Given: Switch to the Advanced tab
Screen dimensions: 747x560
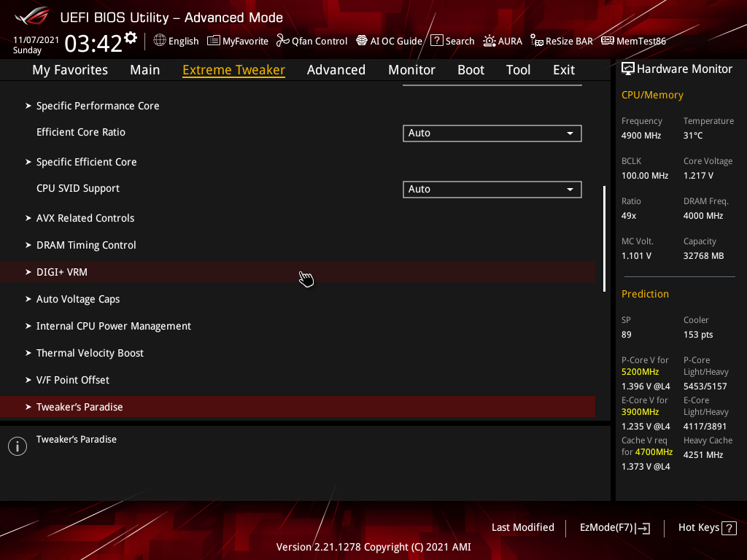Looking at the screenshot, I should click(x=336, y=70).
